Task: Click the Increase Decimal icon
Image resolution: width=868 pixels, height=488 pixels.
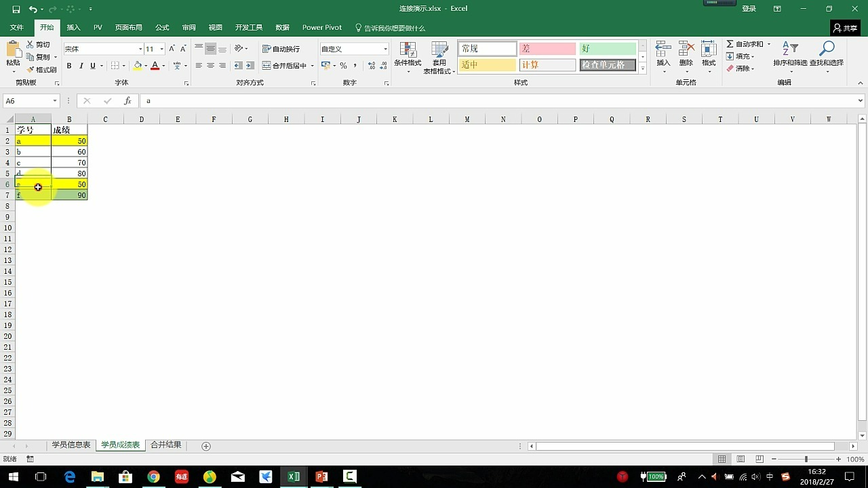Action: tap(370, 65)
